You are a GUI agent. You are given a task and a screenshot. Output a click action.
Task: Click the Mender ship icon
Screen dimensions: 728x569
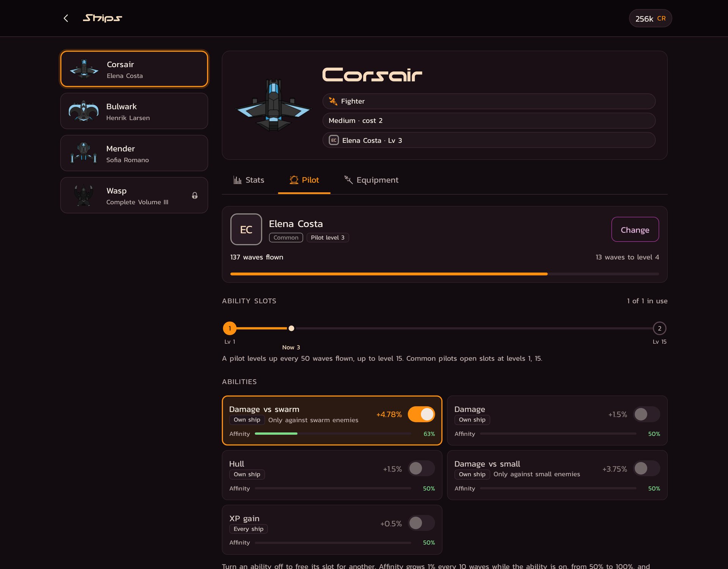coord(83,153)
